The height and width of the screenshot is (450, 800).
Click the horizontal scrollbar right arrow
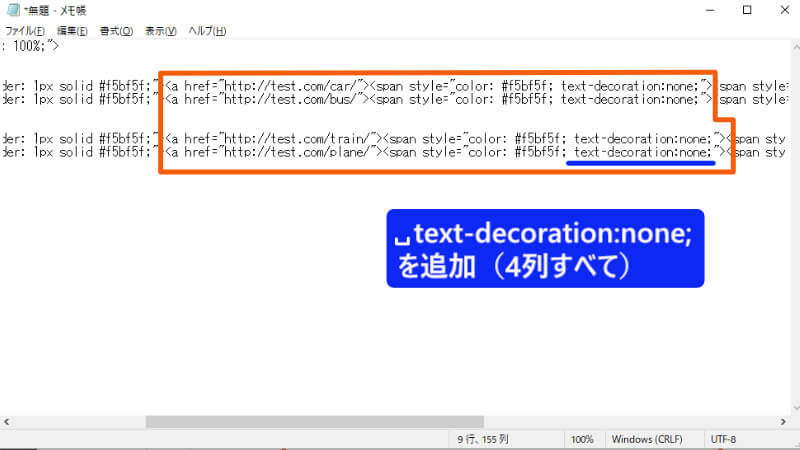pyautogui.click(x=783, y=422)
